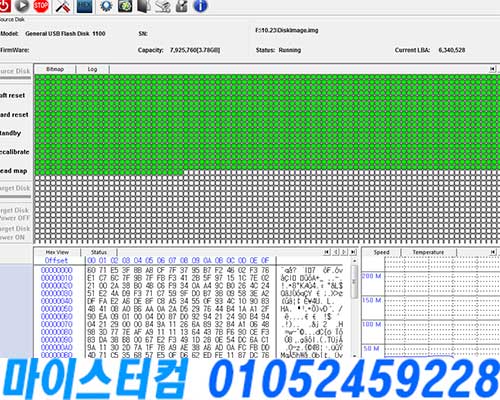Viewport: 500px width, 400px height.
Task: Click hex offset row 0000040
Action: coord(57,301)
